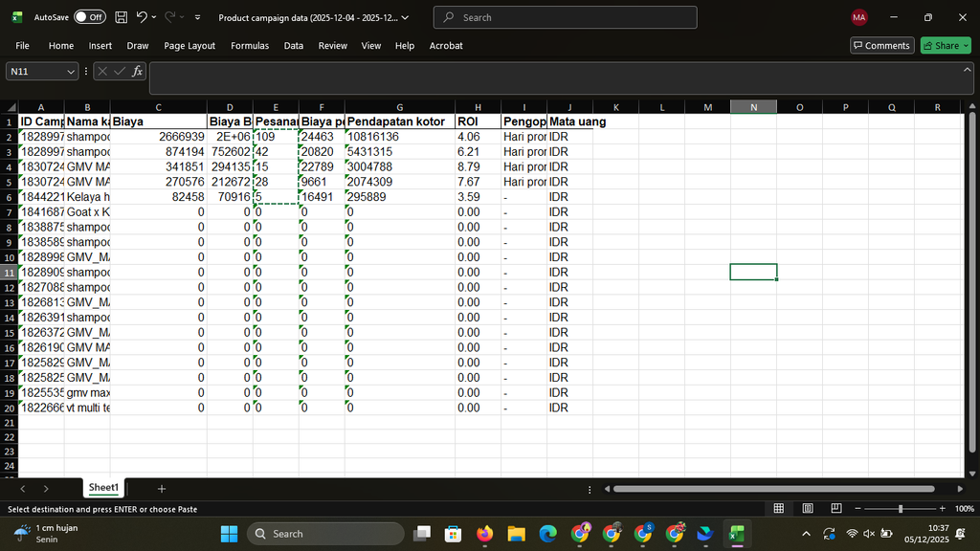Image resolution: width=980 pixels, height=551 pixels.
Task: Open the MA account avatar
Action: [858, 17]
